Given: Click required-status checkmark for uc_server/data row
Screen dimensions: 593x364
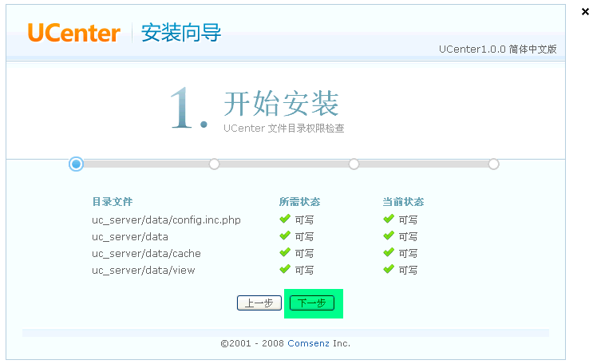Looking at the screenshot, I should [x=285, y=235].
